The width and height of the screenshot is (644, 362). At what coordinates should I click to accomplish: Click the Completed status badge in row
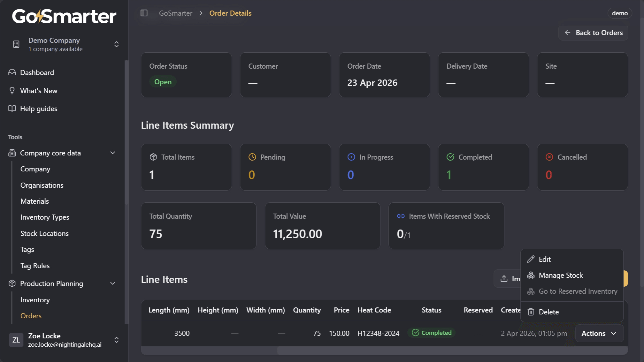coord(431,333)
